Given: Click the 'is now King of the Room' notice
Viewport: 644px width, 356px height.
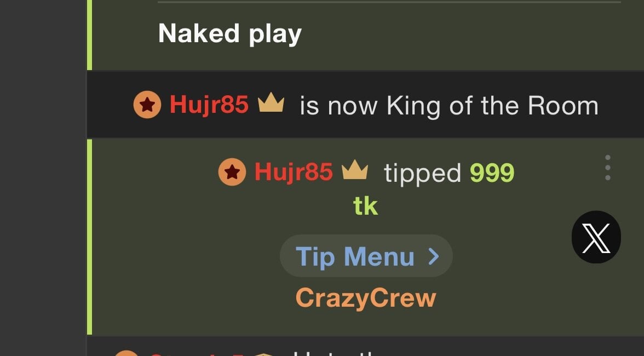Looking at the screenshot, I should pyautogui.click(x=449, y=106).
